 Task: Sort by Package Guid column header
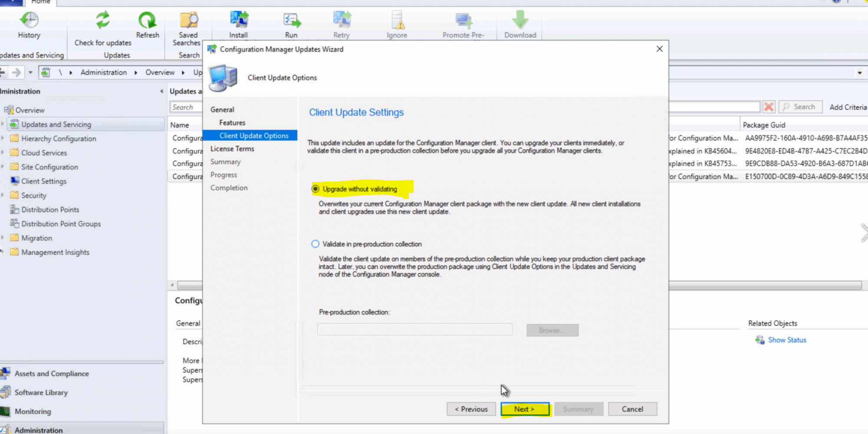[764, 125]
